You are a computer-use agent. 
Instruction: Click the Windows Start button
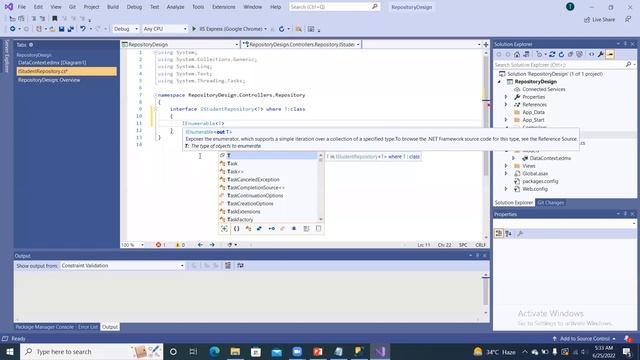click(x=10, y=351)
